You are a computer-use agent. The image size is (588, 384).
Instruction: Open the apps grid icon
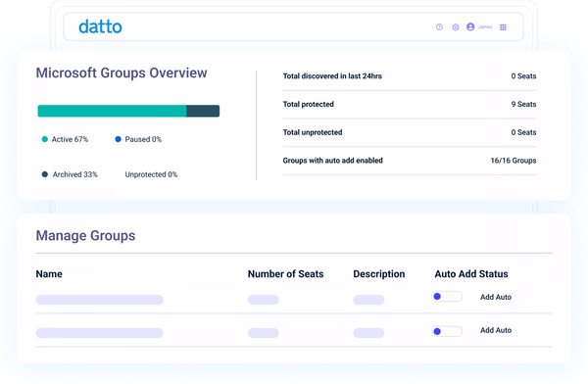pos(504,27)
